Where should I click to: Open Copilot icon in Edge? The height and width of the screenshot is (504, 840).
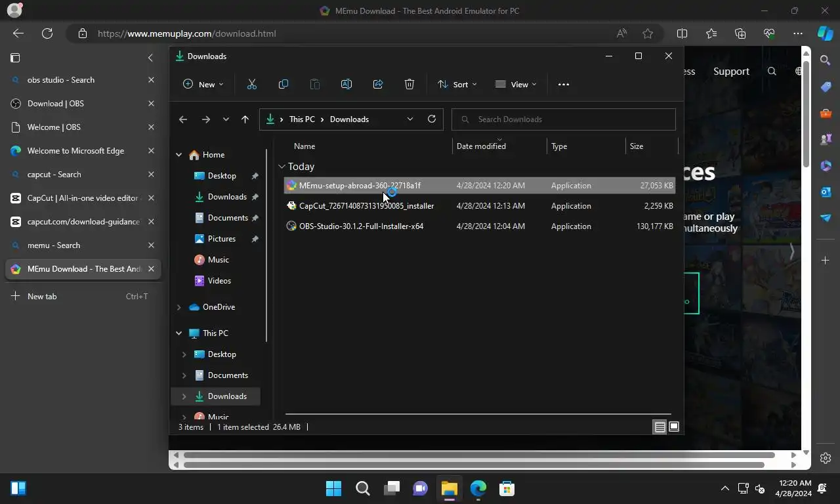[826, 33]
